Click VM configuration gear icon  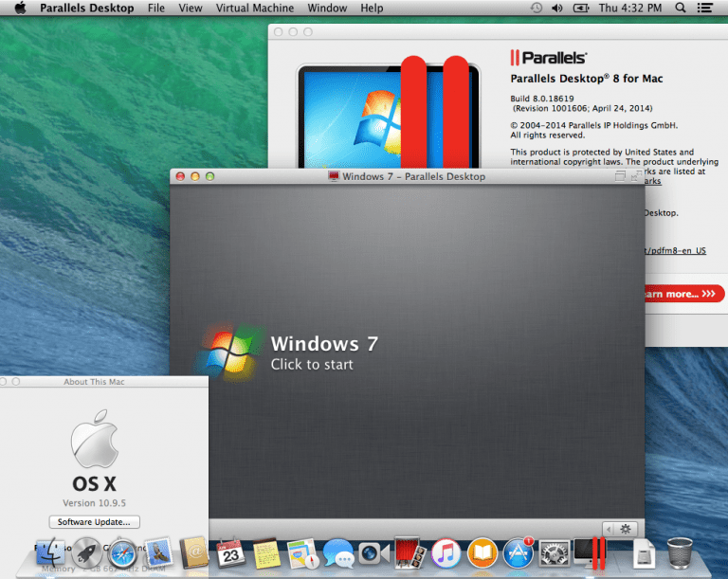pos(626,529)
